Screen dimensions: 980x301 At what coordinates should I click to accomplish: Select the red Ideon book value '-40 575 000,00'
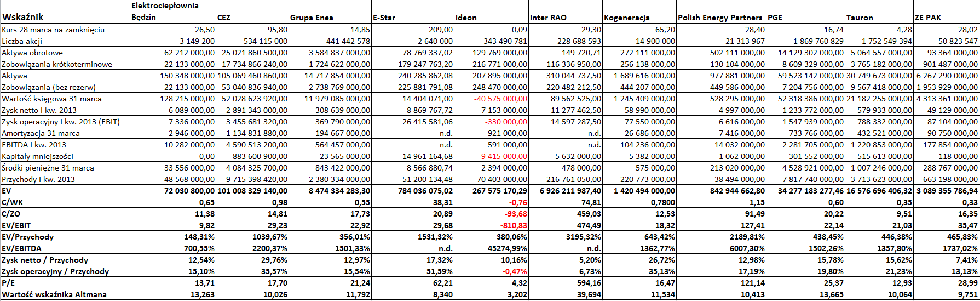[501, 99]
